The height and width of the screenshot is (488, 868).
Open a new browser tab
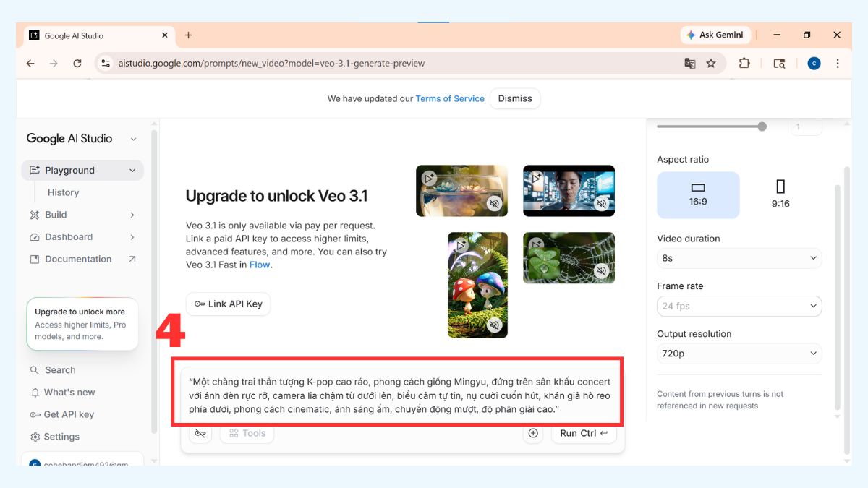188,35
